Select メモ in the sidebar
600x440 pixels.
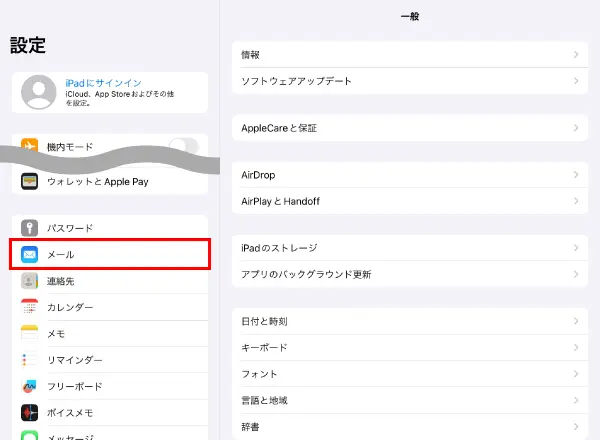(110, 334)
